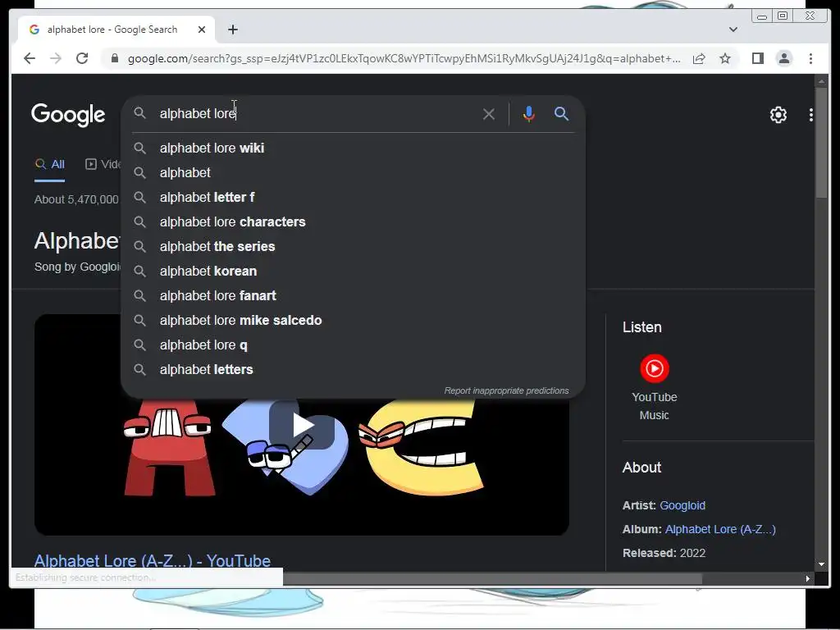The image size is (840, 630).
Task: Open Alphabet Lore (A-Z...) - YouTube result
Action: 152,560
